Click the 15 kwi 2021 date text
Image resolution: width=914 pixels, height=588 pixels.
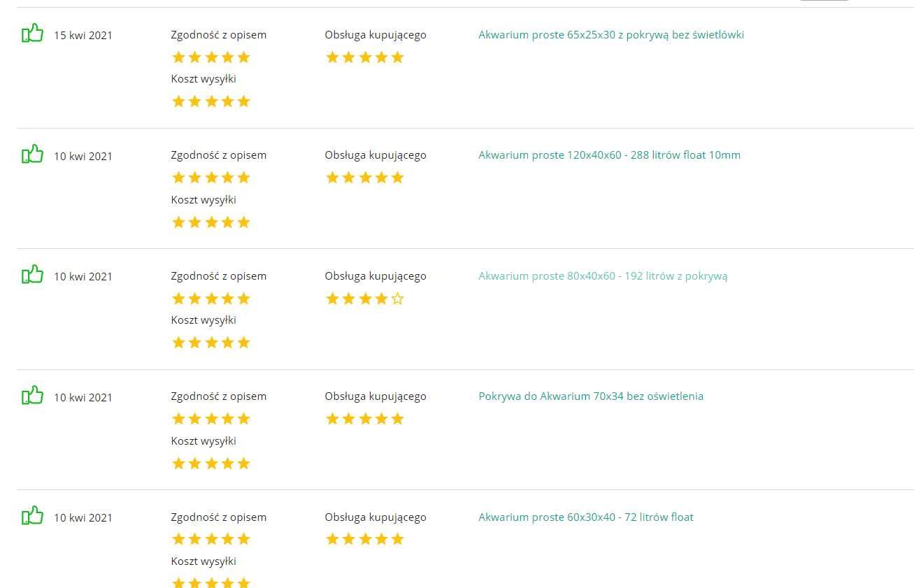pos(83,36)
